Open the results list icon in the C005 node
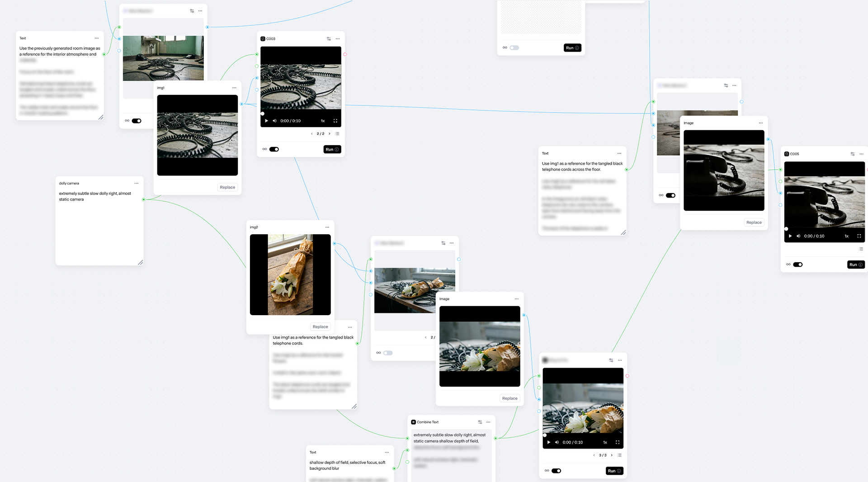This screenshot has width=868, height=482. tap(861, 249)
